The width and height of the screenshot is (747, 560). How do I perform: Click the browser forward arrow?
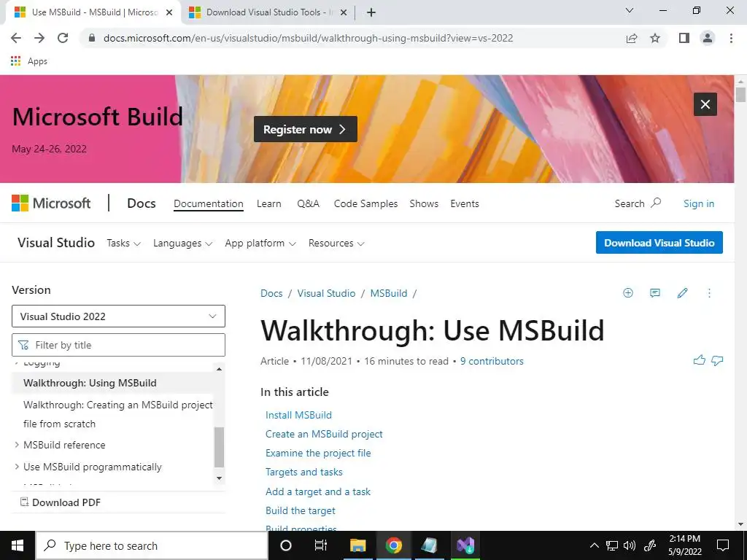click(x=39, y=38)
